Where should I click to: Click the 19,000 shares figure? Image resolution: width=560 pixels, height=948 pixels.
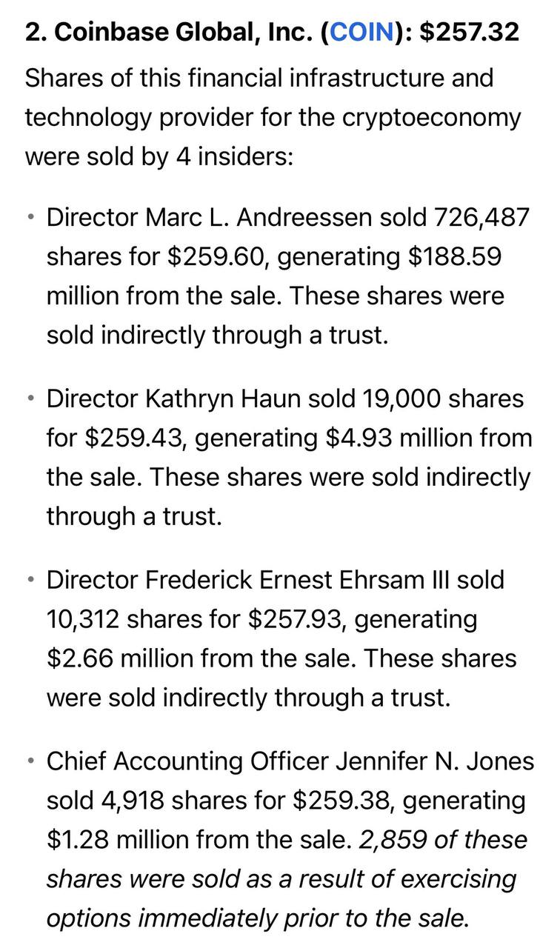point(401,399)
